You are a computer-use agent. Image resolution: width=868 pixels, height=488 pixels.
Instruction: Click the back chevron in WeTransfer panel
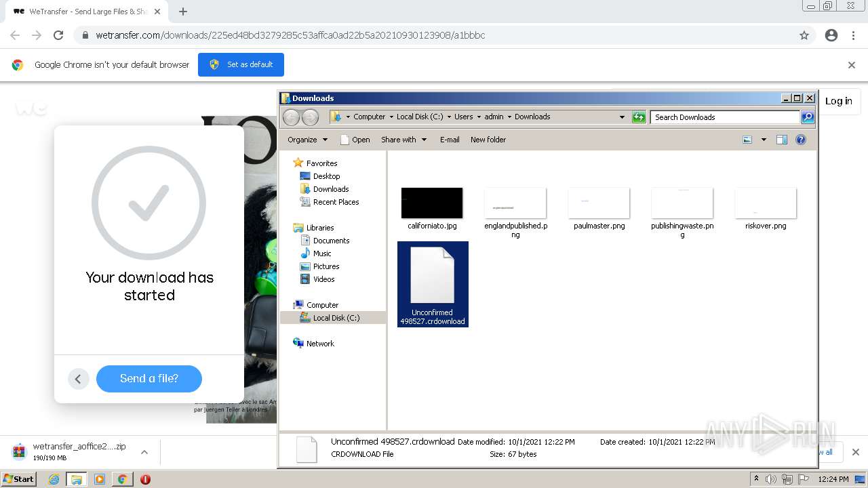click(78, 379)
